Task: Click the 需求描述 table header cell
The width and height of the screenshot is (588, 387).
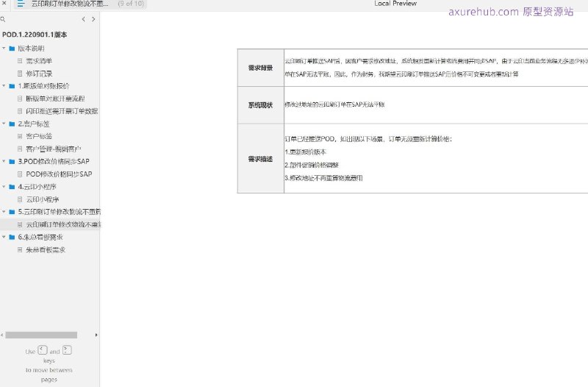Action: click(261, 159)
